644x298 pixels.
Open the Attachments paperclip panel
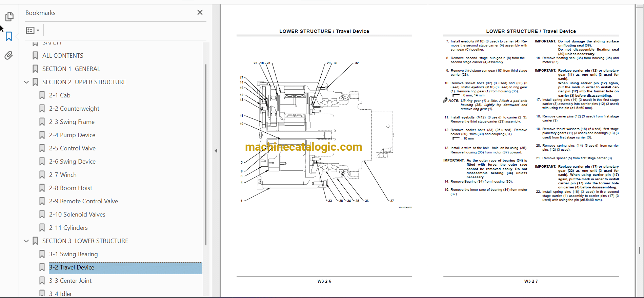pos(9,55)
